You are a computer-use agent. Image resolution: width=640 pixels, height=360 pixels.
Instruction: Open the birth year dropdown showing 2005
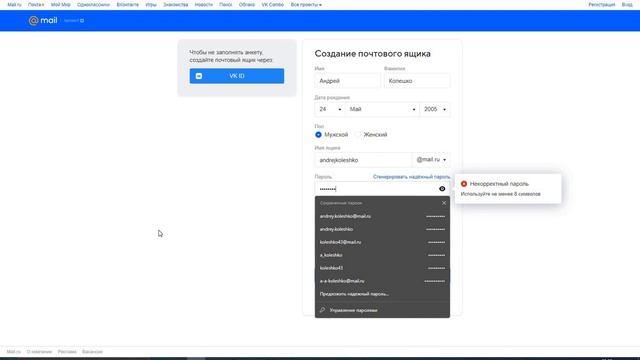(x=435, y=109)
